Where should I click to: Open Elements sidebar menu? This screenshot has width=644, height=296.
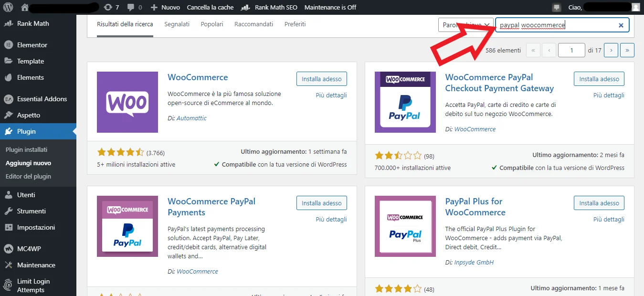pyautogui.click(x=38, y=77)
